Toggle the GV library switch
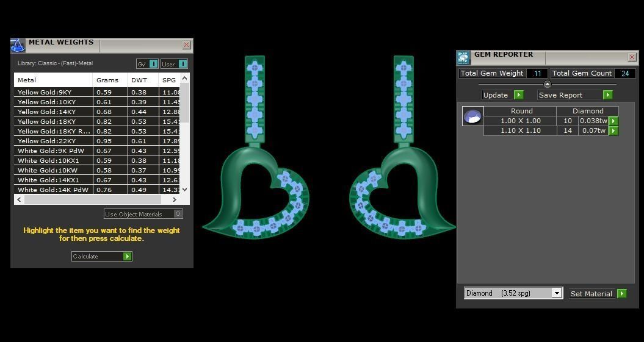 (x=153, y=64)
